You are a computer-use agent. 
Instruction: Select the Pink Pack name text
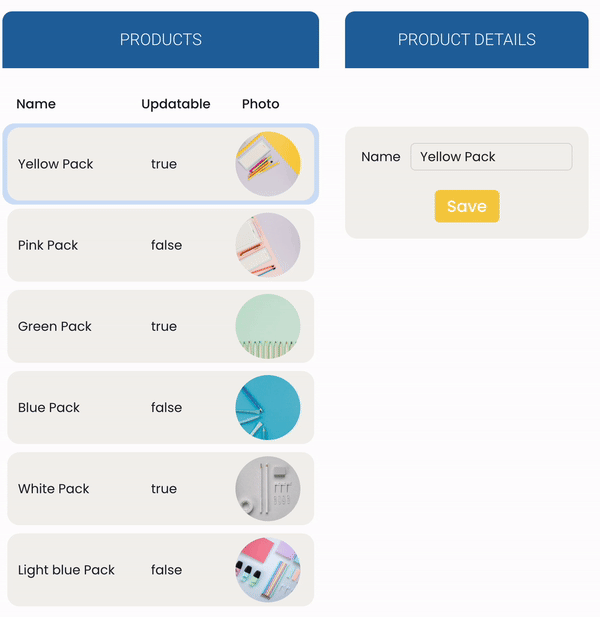(x=48, y=245)
